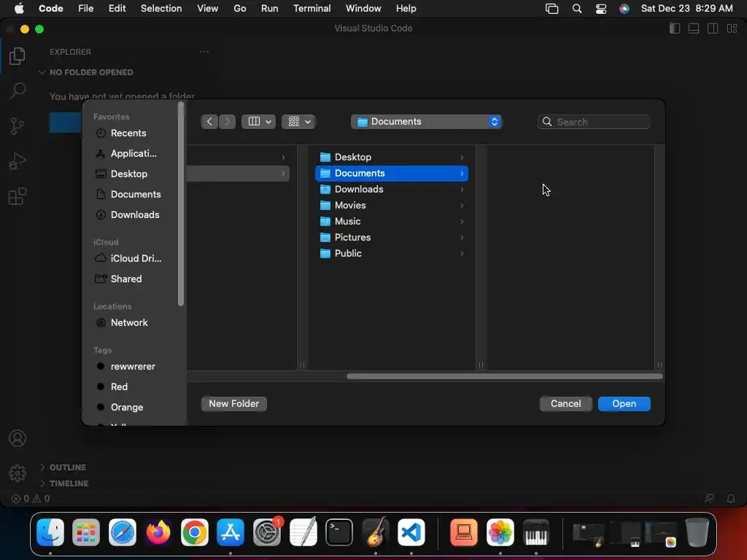Launch Firefox from the Dock
The height and width of the screenshot is (560, 747).
(x=158, y=532)
